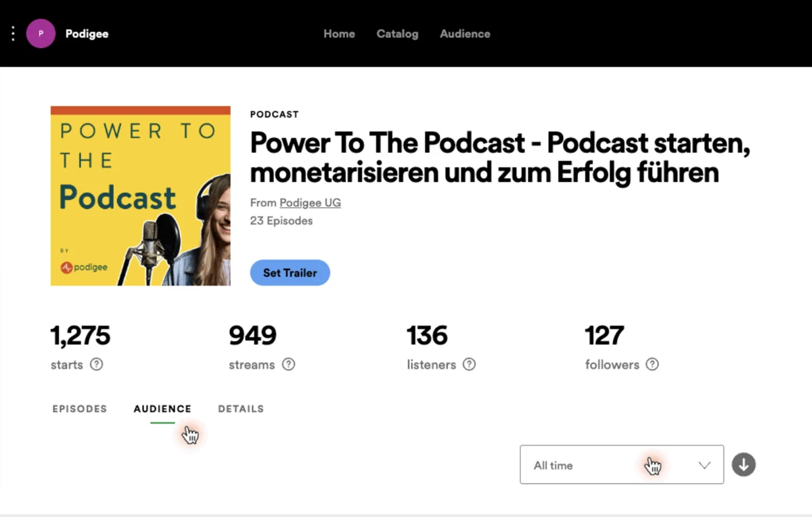The width and height of the screenshot is (812, 517).
Task: Open the three-dot menu at top left
Action: tap(13, 34)
